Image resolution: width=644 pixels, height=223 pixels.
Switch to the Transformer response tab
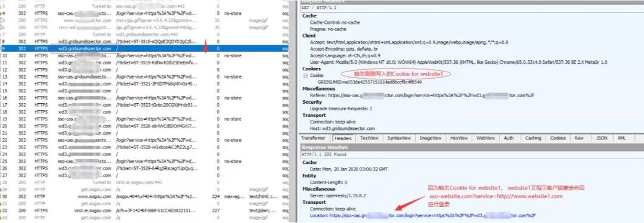313,138
